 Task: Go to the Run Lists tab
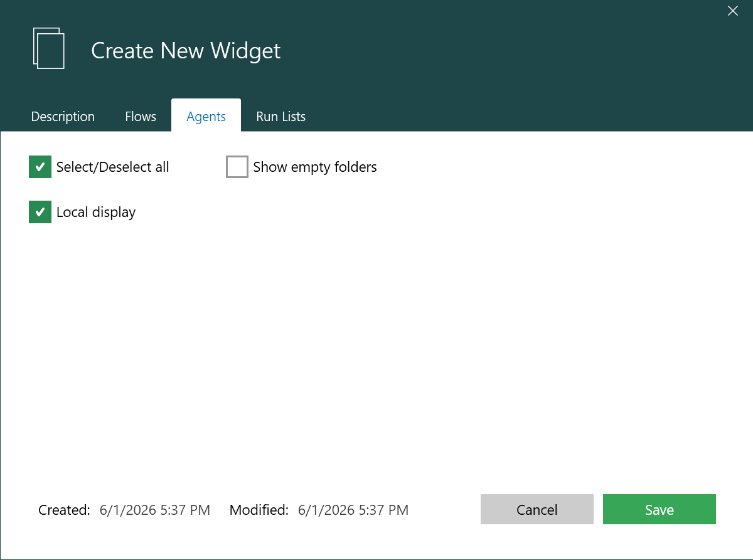pyautogui.click(x=280, y=117)
